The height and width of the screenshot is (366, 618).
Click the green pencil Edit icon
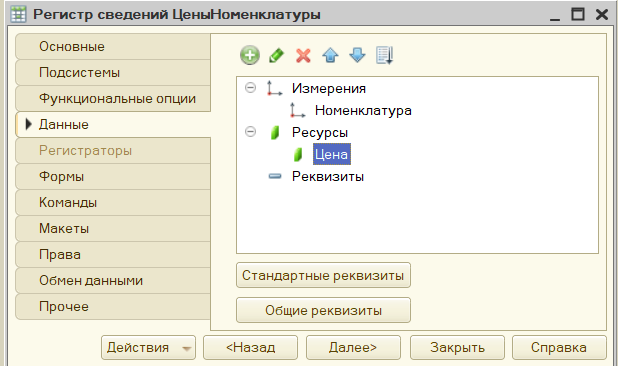[x=276, y=55]
